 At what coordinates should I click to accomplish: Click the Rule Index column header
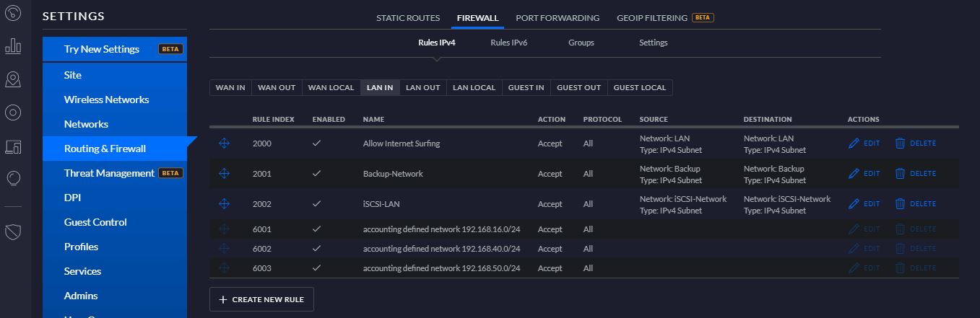tap(273, 119)
